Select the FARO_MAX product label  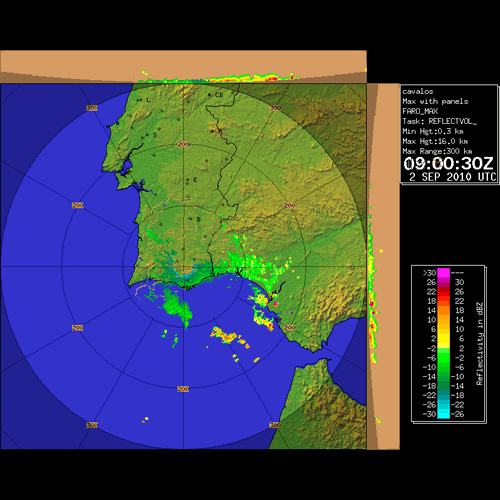coord(420,111)
